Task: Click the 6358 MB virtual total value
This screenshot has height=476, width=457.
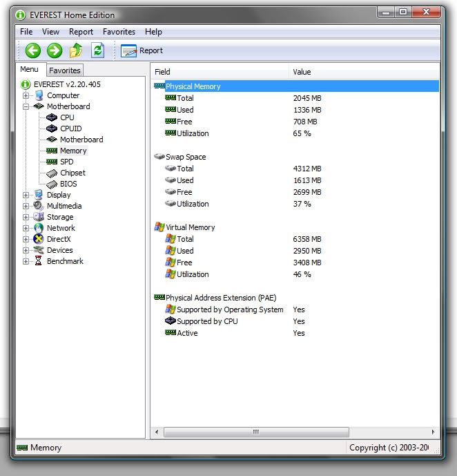Action: pyautogui.click(x=307, y=239)
